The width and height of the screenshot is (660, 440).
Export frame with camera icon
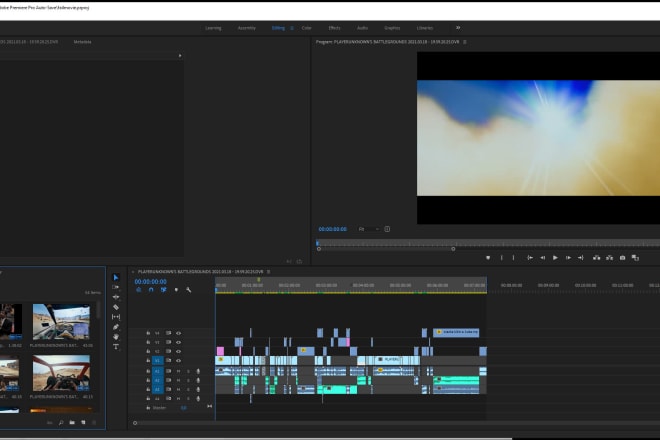point(623,258)
